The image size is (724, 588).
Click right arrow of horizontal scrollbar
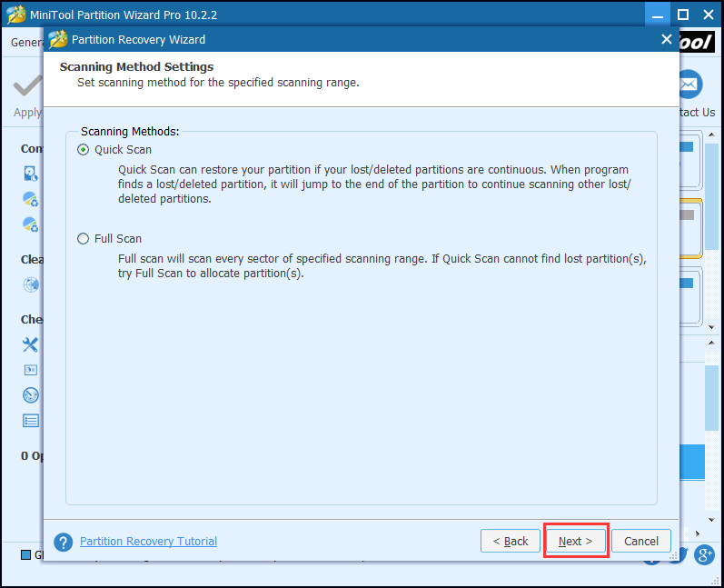(698, 533)
